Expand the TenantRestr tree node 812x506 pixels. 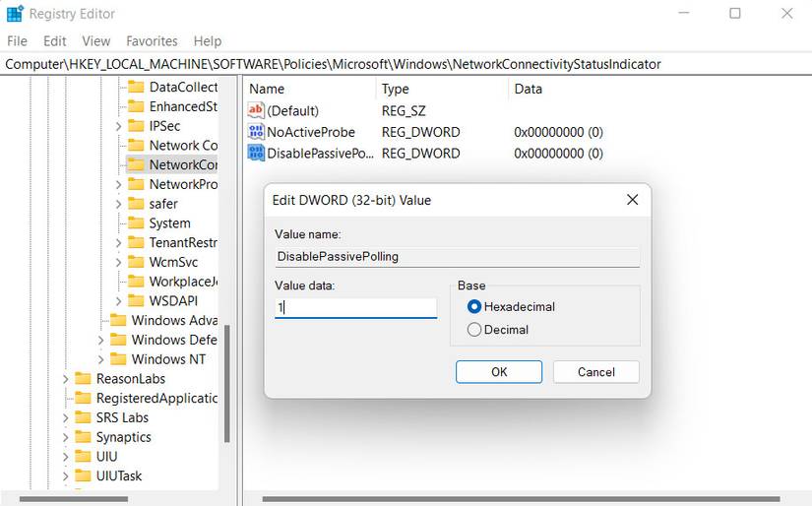118,242
